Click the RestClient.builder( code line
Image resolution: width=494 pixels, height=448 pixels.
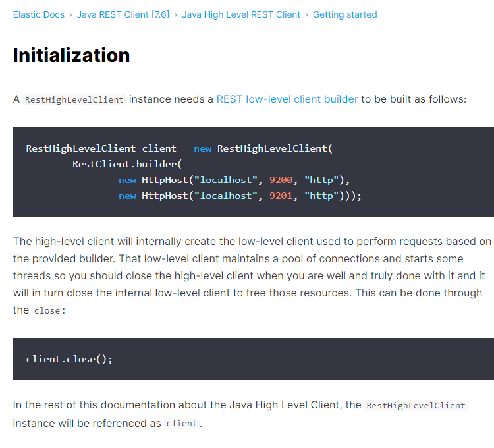coord(127,164)
